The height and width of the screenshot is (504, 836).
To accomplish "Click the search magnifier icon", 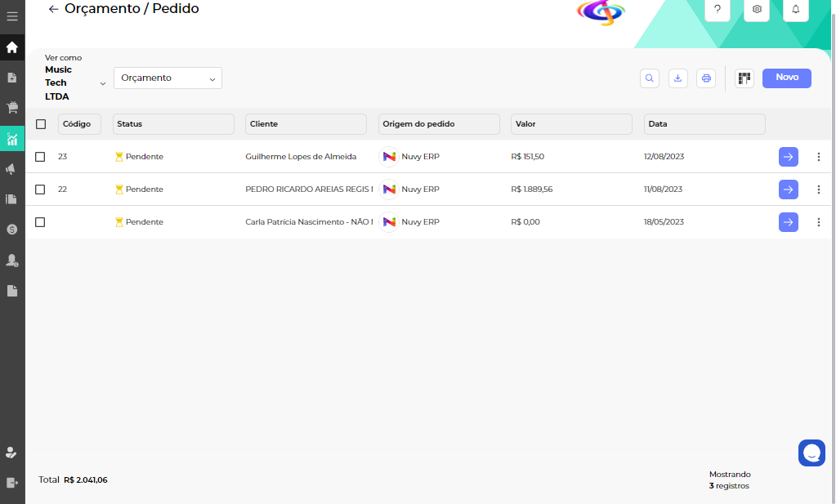I will tap(650, 78).
